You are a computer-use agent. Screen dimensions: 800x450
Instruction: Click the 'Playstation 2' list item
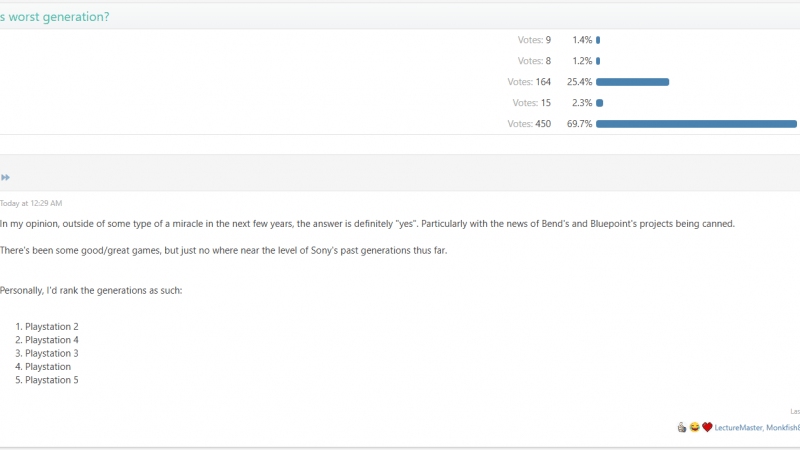[52, 327]
